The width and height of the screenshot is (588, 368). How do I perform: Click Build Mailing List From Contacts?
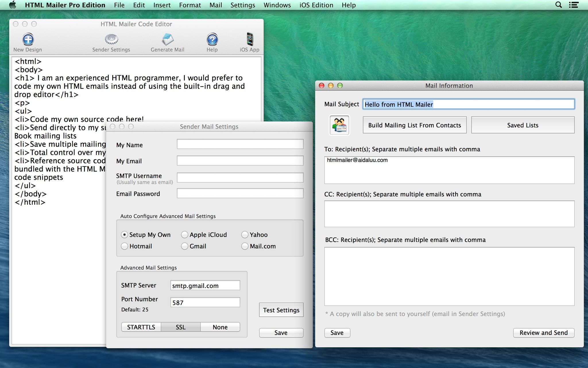(x=415, y=125)
